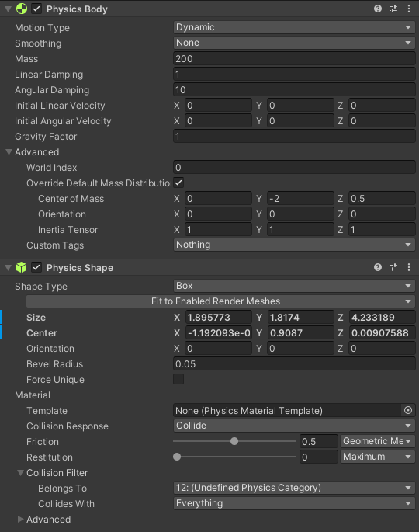Open Physics Shape presets icon
The height and width of the screenshot is (532, 419).
click(393, 267)
